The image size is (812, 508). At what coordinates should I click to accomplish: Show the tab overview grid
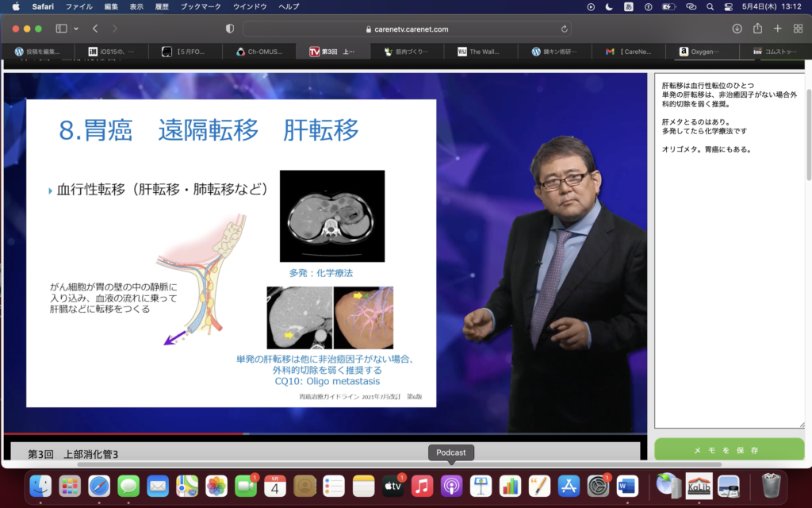[798, 29]
